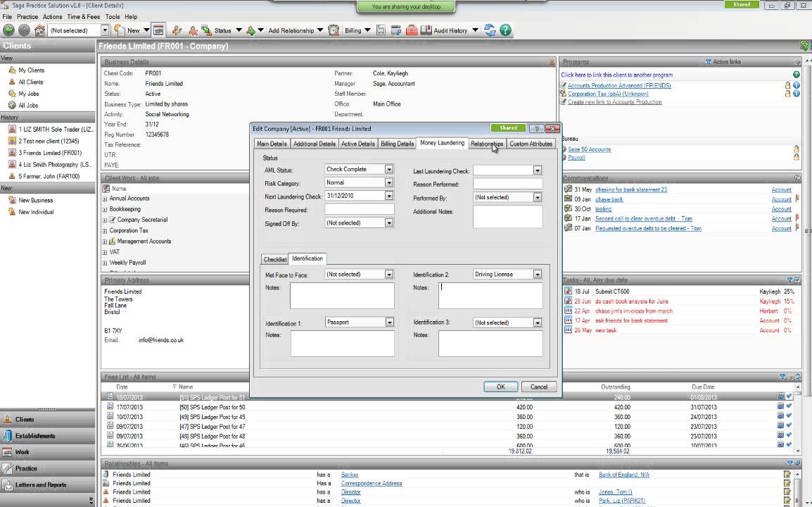Open the Add Relationship dropdown arrow
The width and height of the screenshot is (812, 507).
tap(320, 30)
